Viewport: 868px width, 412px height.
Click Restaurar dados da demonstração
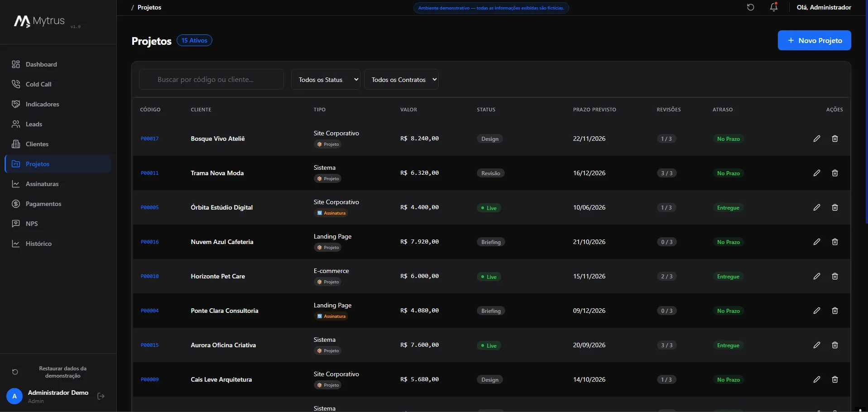click(63, 372)
